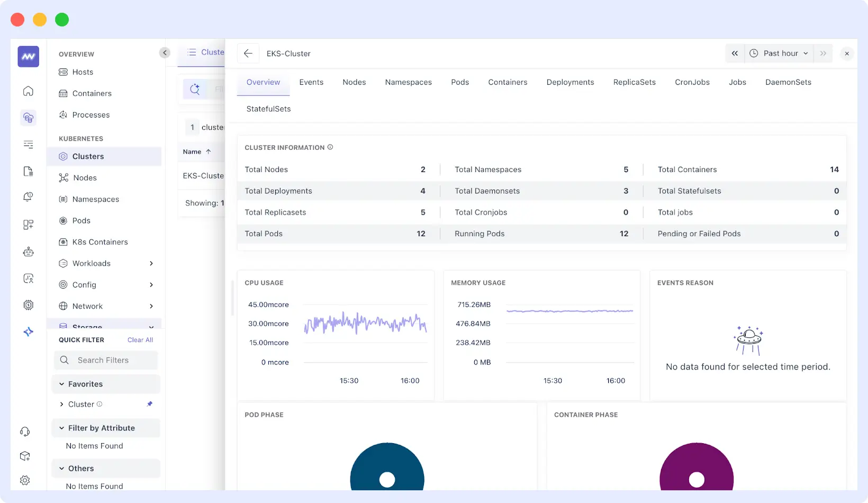This screenshot has height=503, width=868.
Task: Open the Past hour time range dropdown
Action: coord(779,53)
